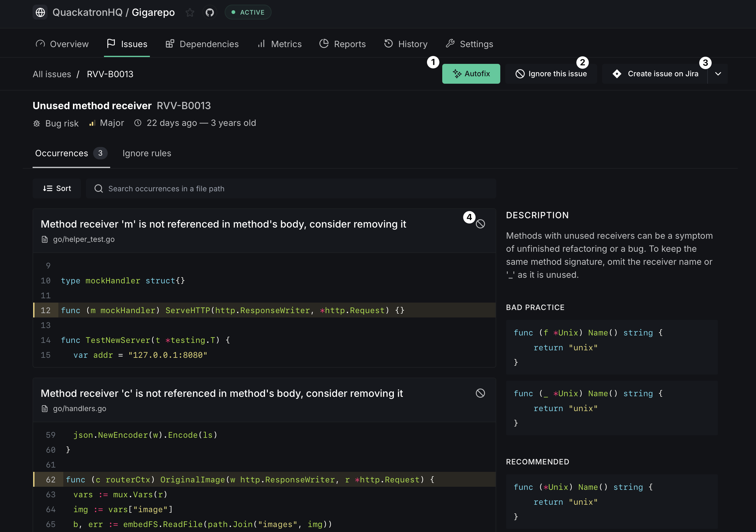Navigate to repository Settings
The width and height of the screenshot is (756, 532).
[469, 44]
